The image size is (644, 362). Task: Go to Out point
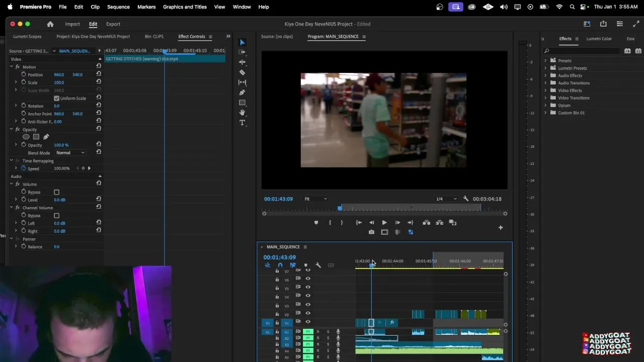click(x=411, y=223)
